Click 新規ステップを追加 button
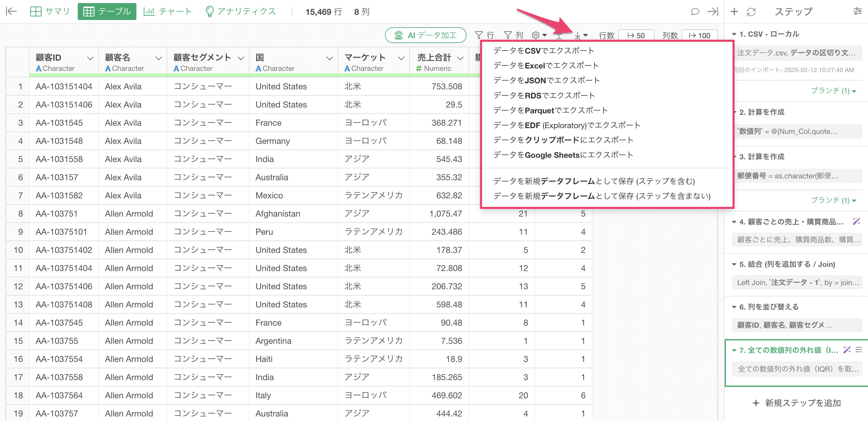The width and height of the screenshot is (868, 421). [x=797, y=403]
